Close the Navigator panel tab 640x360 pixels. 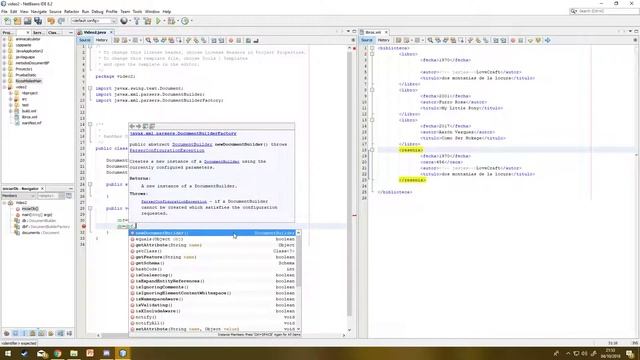pos(42,189)
